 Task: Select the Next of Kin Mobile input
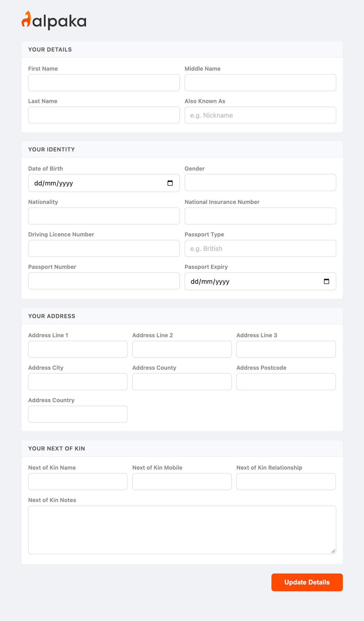point(182,481)
